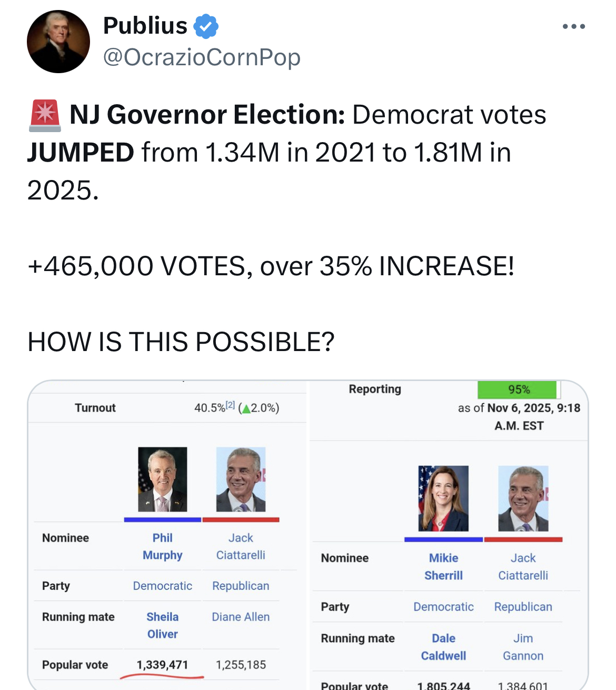Image resolution: width=616 pixels, height=690 pixels.
Task: Click the turnout footnote [2] reference
Action: (230, 405)
